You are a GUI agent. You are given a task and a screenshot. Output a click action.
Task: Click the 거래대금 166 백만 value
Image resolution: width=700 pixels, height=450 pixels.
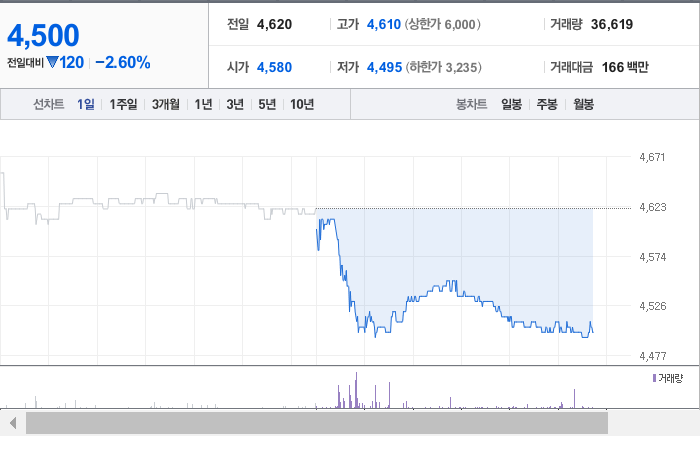tap(625, 67)
